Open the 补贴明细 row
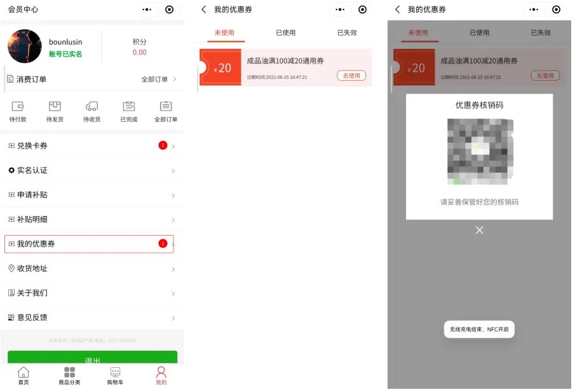The image size is (575, 392). click(91, 220)
